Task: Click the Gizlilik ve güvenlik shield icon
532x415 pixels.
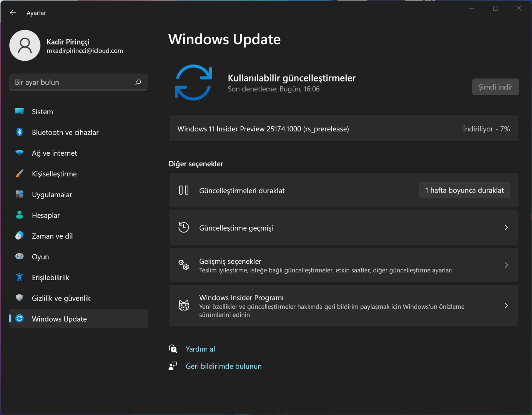Action: coord(20,298)
